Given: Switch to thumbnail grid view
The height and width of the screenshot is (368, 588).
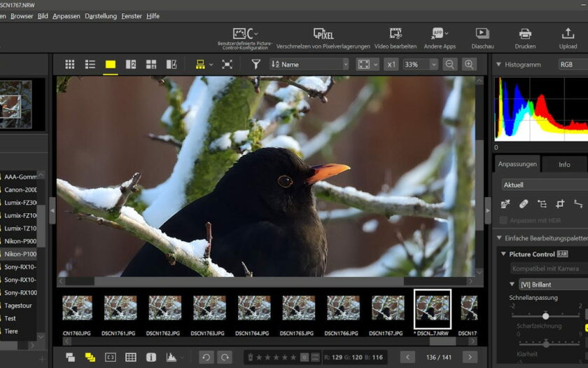Looking at the screenshot, I should tap(70, 64).
